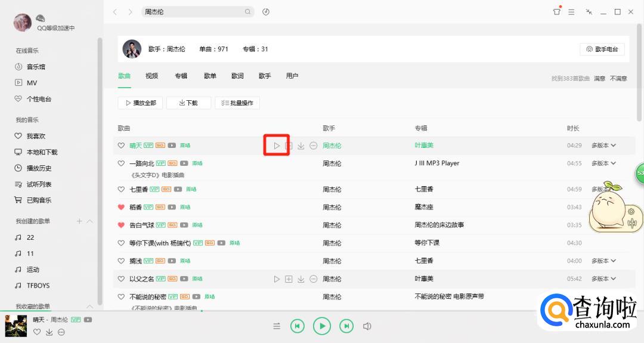Download the song 晴天 using its arrow icon
Screen dimensions: 644x343
[301, 146]
